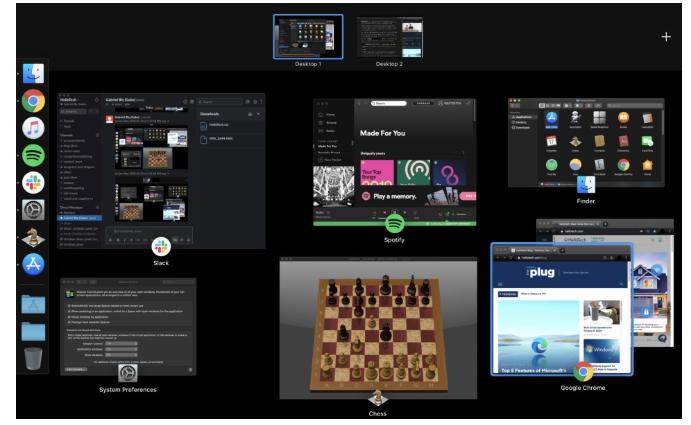The width and height of the screenshot is (691, 425).
Task: Select the System Preferences window preview
Action: (x=128, y=327)
